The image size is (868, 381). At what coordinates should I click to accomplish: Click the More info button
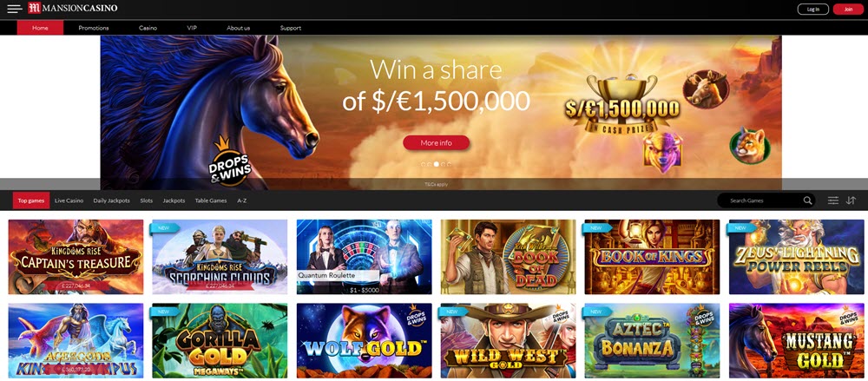437,143
